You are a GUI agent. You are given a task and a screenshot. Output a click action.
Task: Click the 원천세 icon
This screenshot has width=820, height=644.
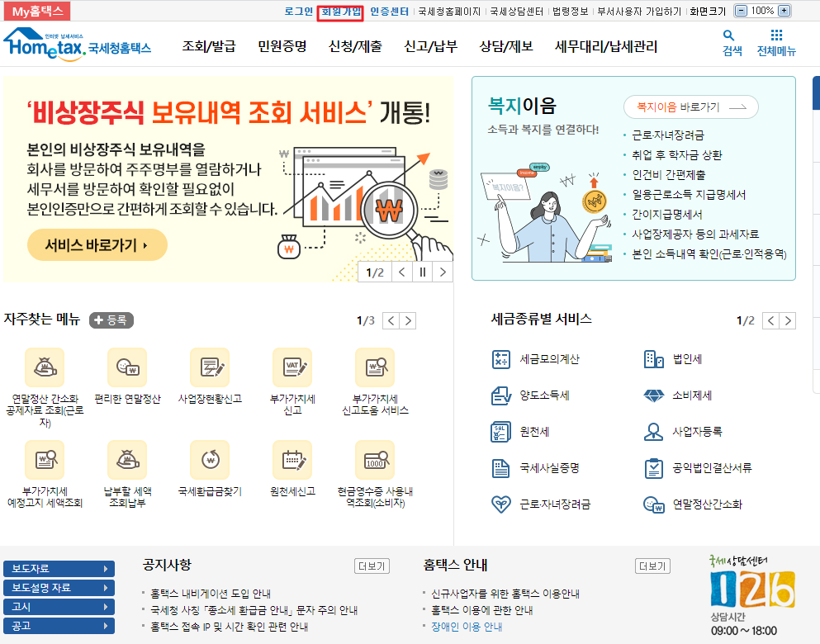501,432
